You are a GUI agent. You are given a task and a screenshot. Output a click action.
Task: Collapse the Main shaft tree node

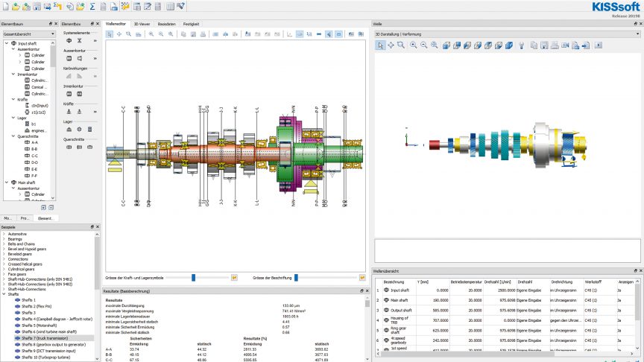click(x=7, y=182)
